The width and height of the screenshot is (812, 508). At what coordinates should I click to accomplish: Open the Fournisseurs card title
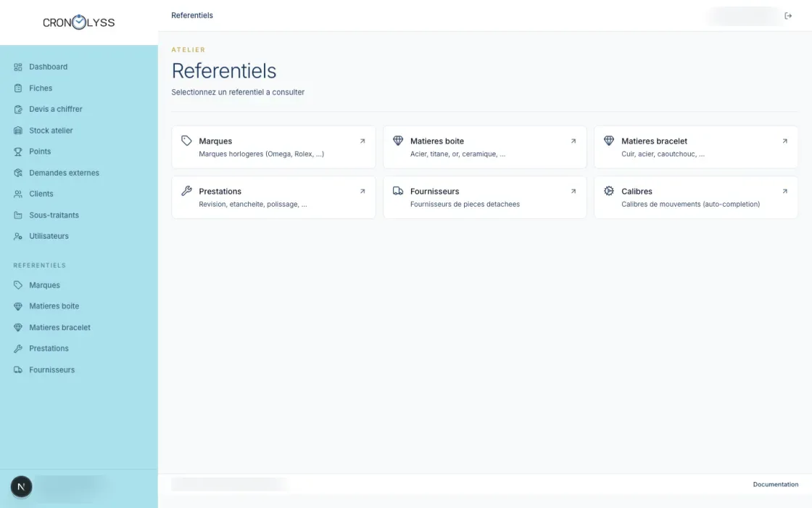(434, 192)
